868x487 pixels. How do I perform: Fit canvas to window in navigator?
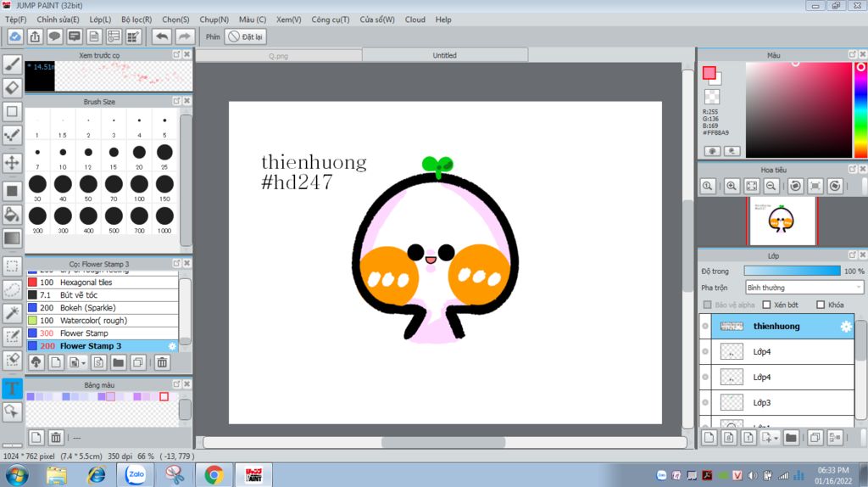tap(751, 186)
